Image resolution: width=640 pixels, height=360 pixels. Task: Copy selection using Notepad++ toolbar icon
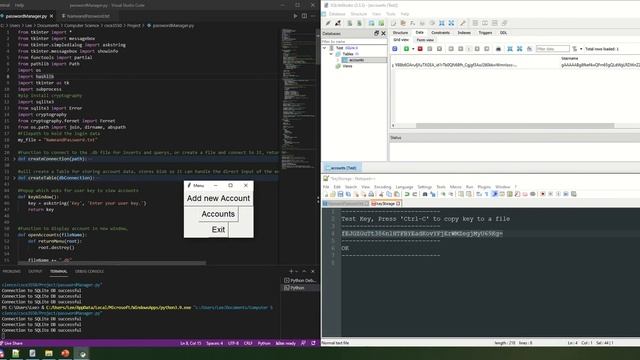coord(389,194)
